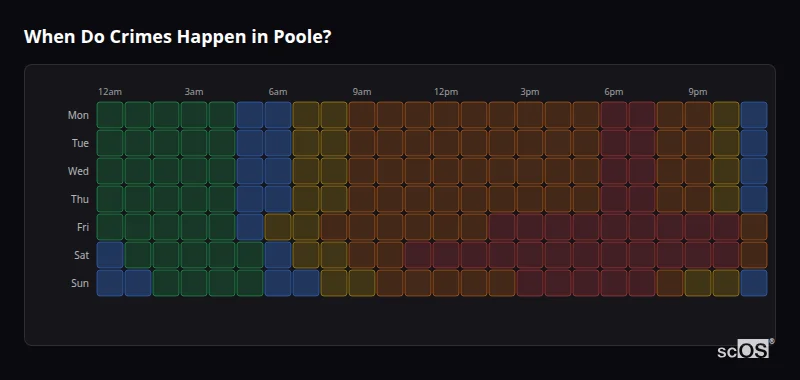This screenshot has width=800, height=380.
Task: Click the "Thu" row label
Action: pos(80,199)
